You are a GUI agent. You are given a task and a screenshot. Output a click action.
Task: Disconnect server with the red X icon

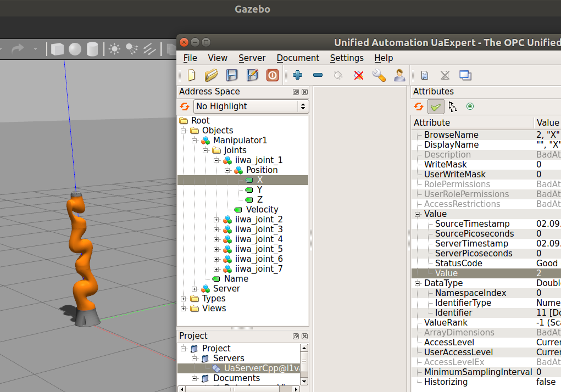click(x=358, y=75)
